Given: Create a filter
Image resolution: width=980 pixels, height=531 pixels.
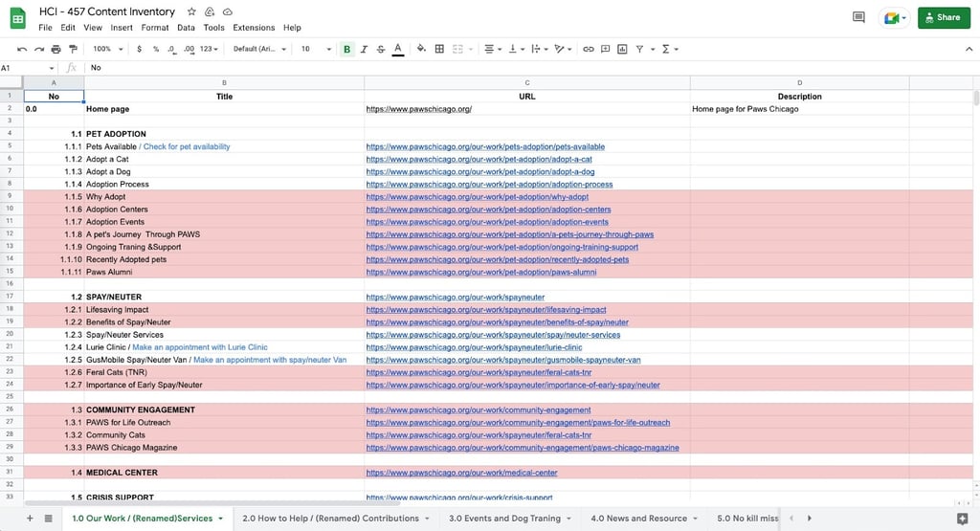Looking at the screenshot, I should 639,49.
